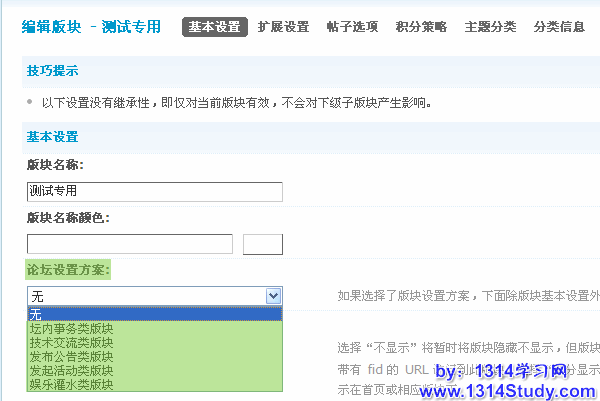Select 发起活动类版块 from dropdown
The width and height of the screenshot is (600, 401).
(72, 370)
